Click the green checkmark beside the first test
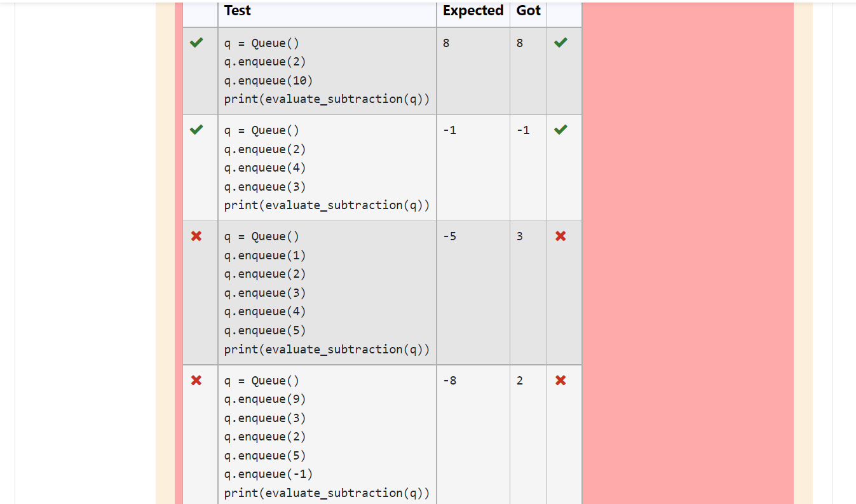 point(196,43)
